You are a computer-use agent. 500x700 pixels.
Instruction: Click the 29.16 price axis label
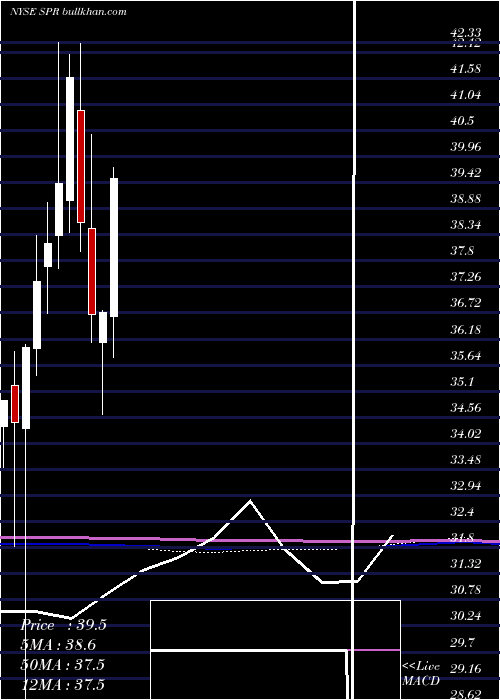pyautogui.click(x=466, y=668)
